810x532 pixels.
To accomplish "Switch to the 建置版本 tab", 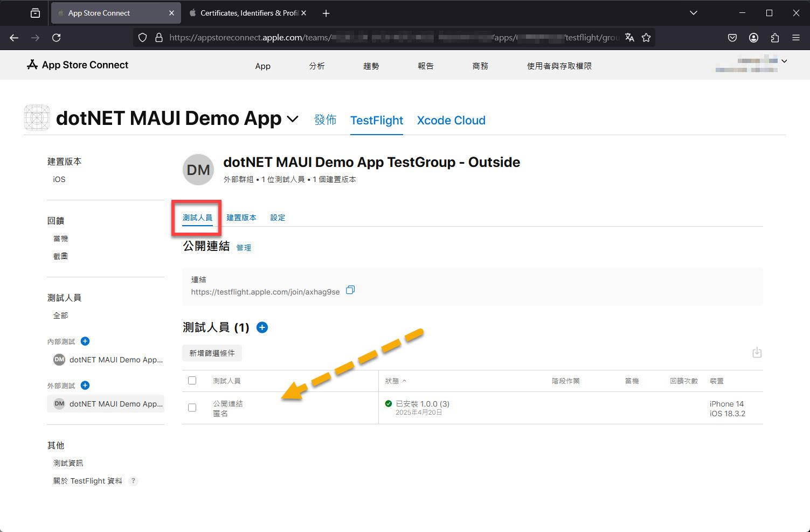I will point(241,218).
